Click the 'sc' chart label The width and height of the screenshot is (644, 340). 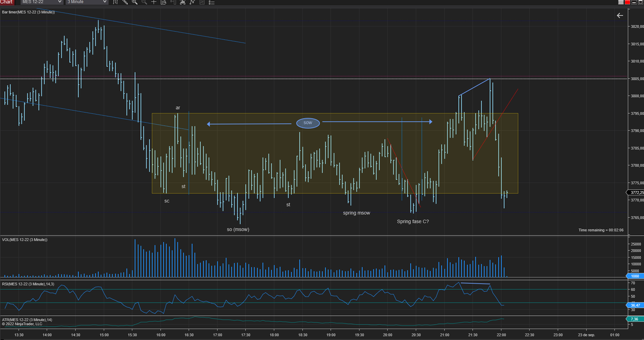[167, 201]
